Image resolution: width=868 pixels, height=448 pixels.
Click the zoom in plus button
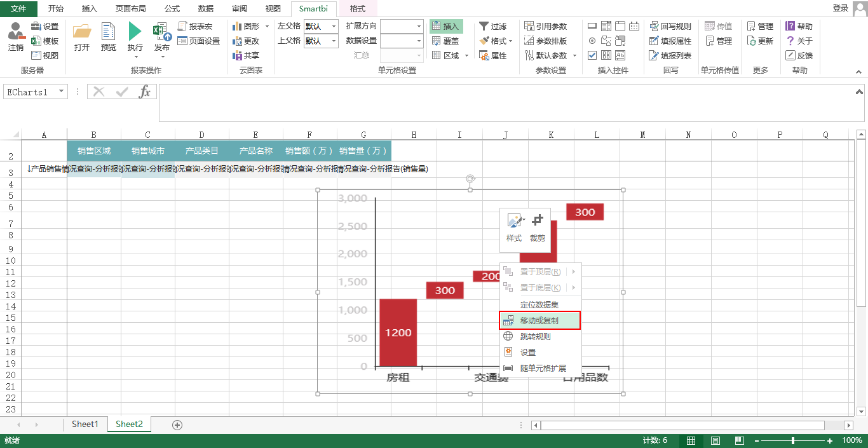[x=830, y=440]
